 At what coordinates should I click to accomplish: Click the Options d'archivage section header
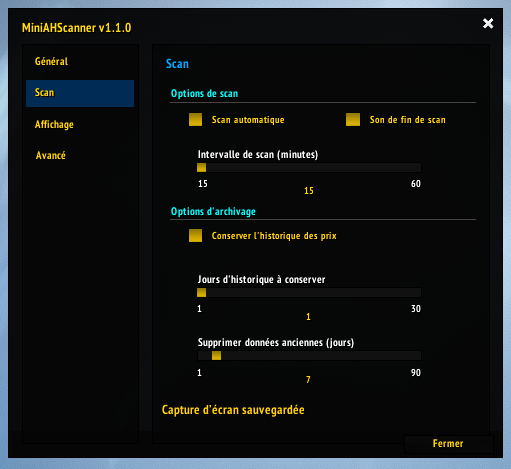[213, 211]
